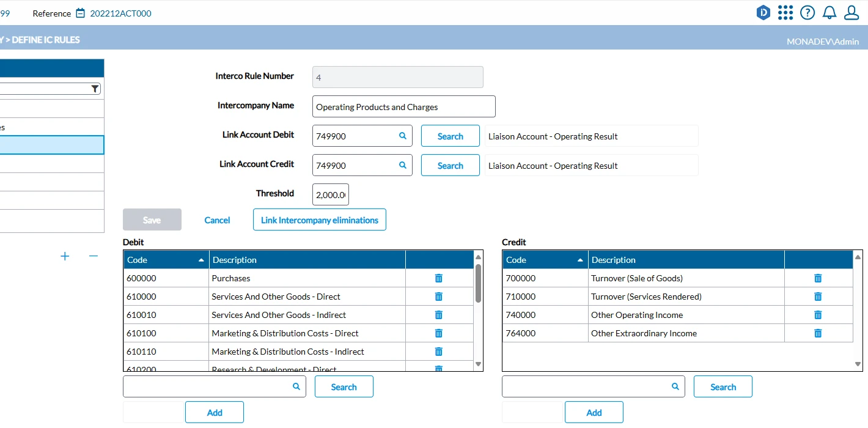Screen dimensions: 868x428
Task: Click the '700000' code cell
Action: pos(545,278)
